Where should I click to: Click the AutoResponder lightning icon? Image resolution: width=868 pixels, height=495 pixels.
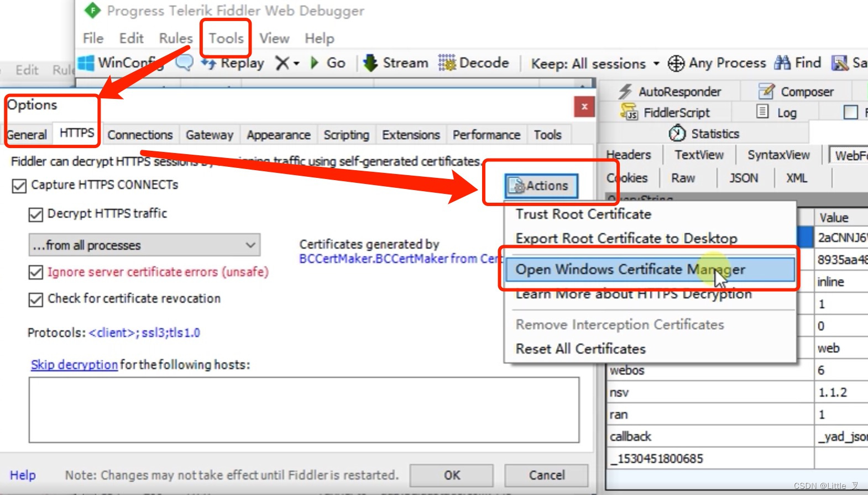coord(625,91)
